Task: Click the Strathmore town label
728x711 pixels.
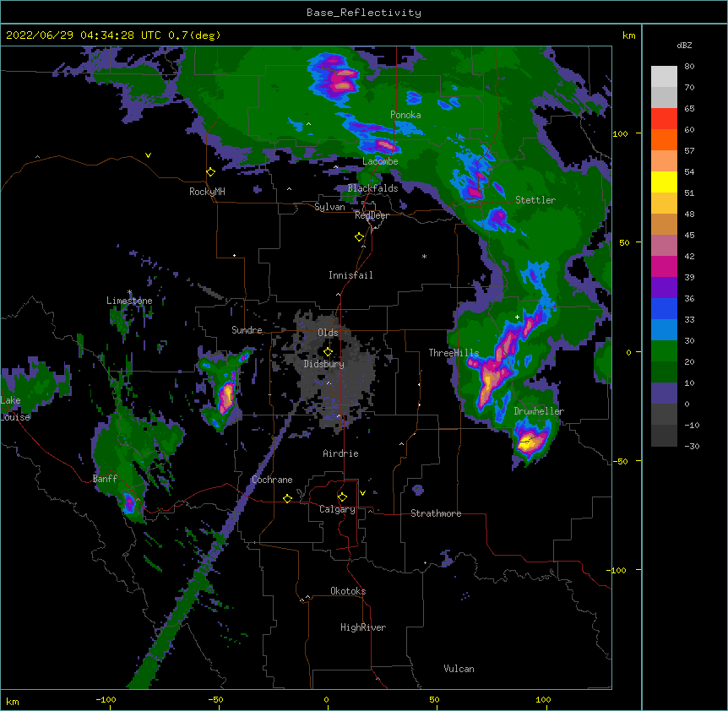Action: [x=436, y=513]
